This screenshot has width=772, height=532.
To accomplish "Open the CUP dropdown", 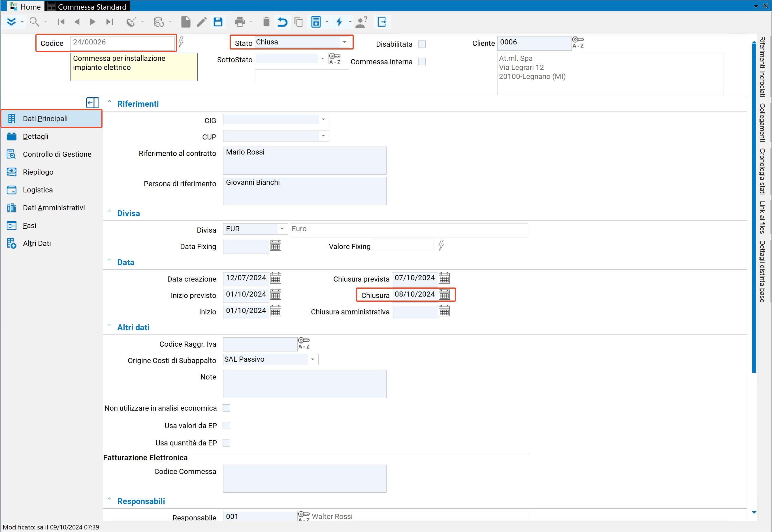I will (323, 136).
